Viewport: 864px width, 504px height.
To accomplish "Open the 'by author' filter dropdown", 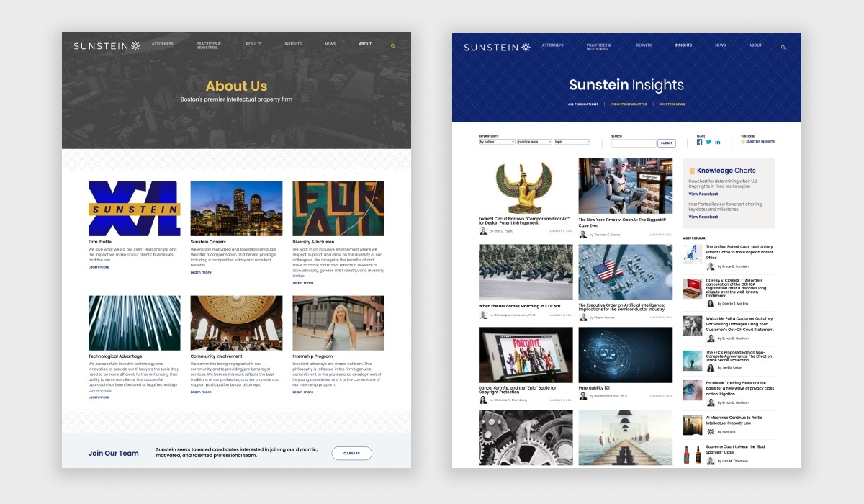I will [497, 142].
